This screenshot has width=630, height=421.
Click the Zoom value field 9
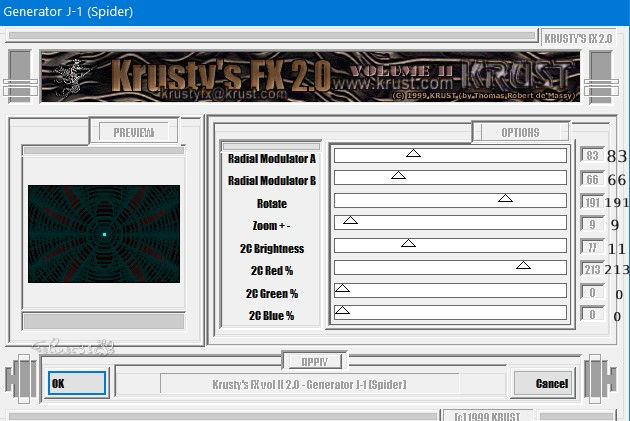[592, 224]
